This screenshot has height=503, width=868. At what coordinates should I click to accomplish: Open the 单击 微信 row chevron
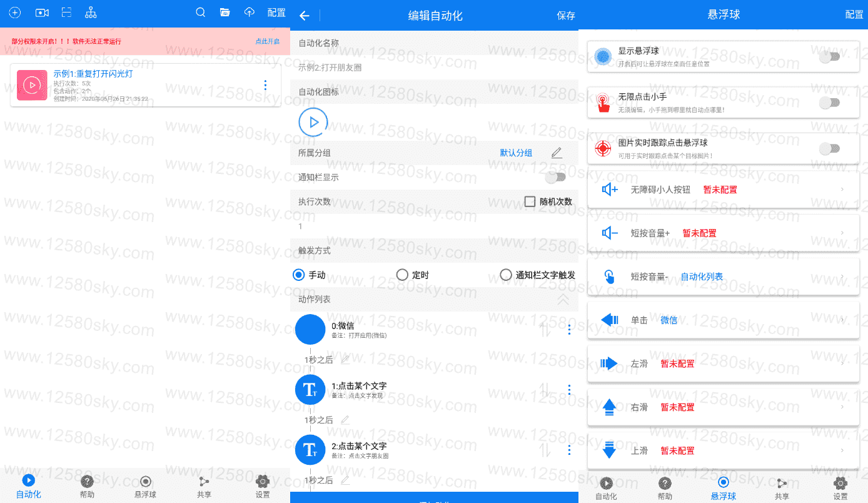click(x=842, y=320)
